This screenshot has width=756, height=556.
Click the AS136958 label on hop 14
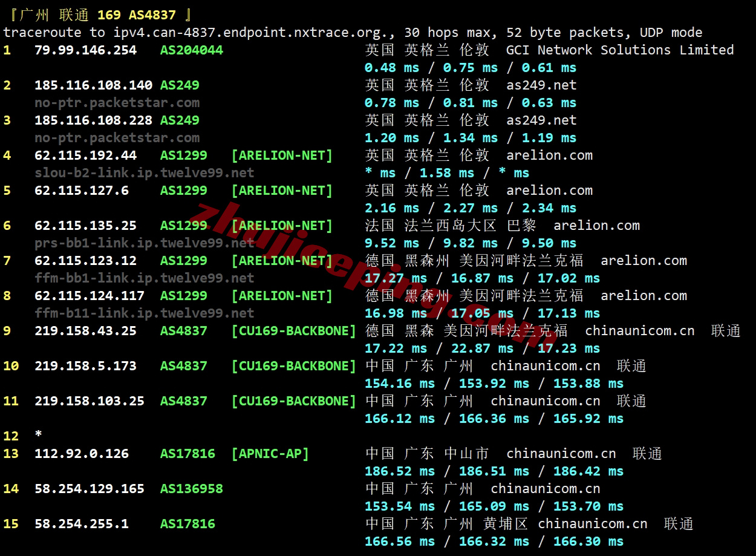coord(191,489)
